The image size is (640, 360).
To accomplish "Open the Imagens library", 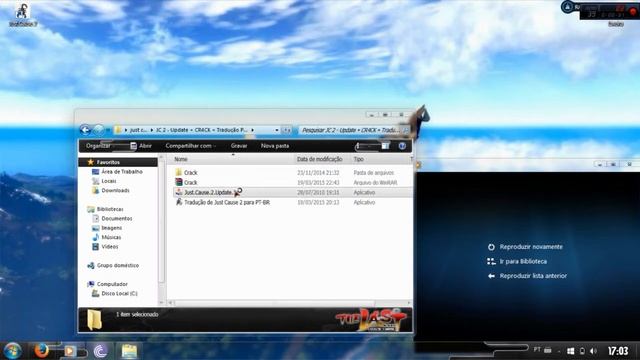I will click(107, 228).
